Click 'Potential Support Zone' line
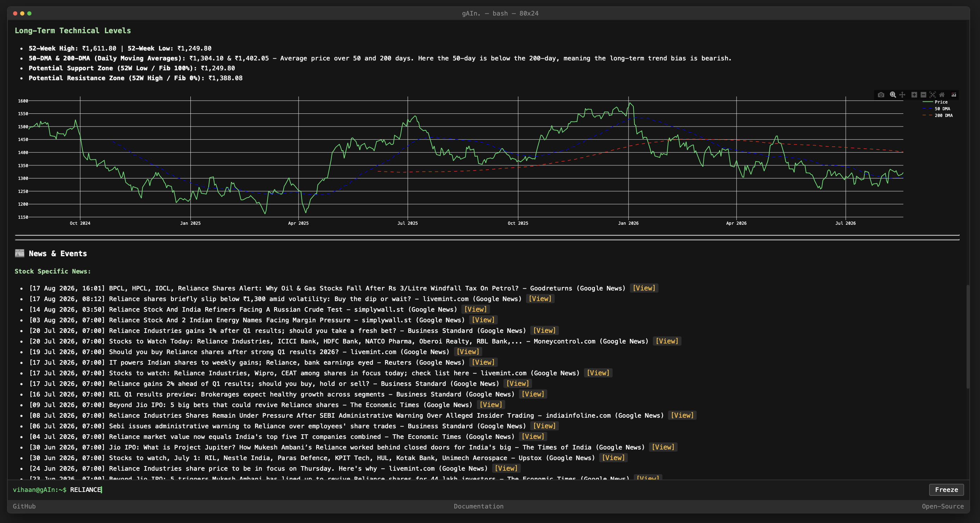The width and height of the screenshot is (980, 523). coord(132,68)
